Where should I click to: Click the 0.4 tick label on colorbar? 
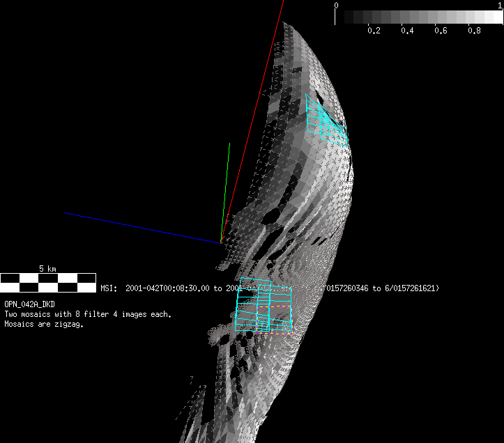(x=407, y=31)
